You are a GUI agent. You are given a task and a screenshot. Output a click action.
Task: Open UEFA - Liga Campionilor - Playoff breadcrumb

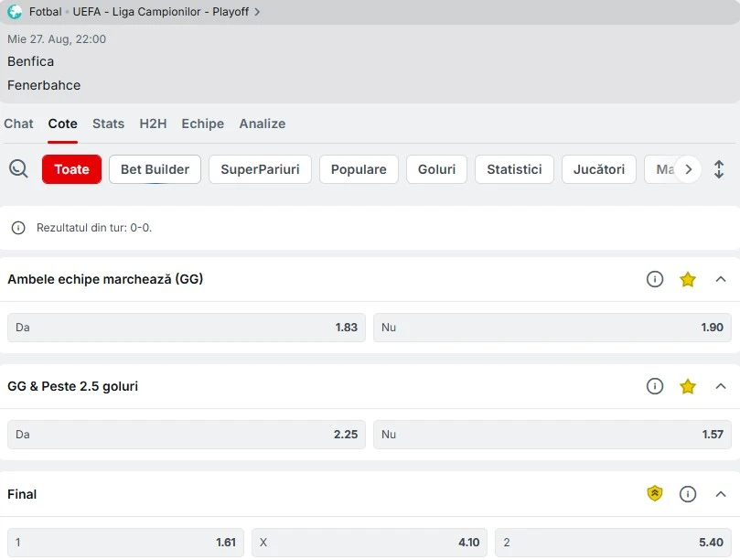pyautogui.click(x=160, y=12)
